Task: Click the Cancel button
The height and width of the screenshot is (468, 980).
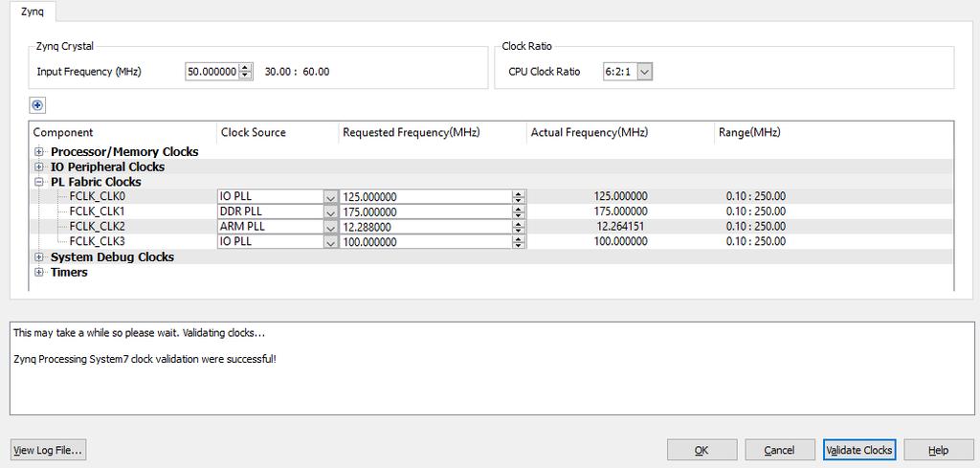Action: [x=779, y=450]
